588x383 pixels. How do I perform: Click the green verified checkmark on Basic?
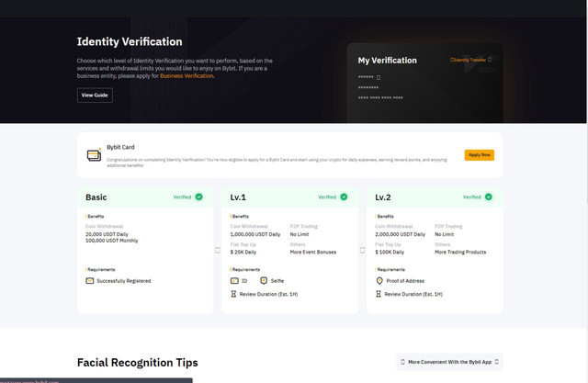198,197
